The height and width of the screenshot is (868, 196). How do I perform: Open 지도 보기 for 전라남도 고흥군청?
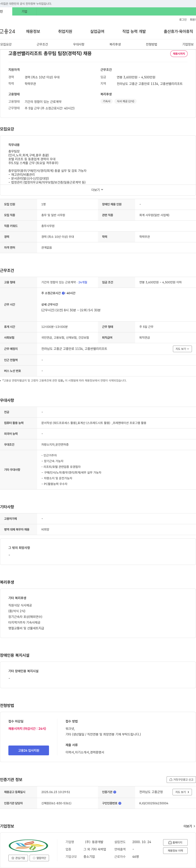coord(182,792)
